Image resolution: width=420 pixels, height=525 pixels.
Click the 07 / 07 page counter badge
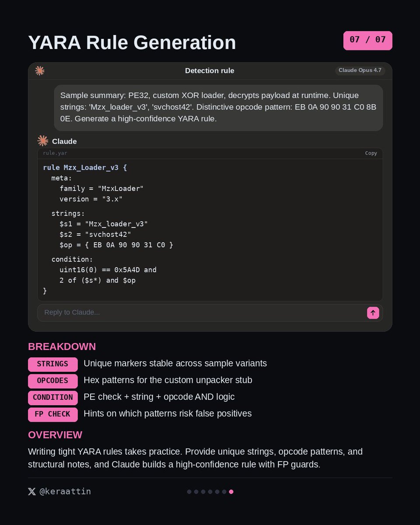point(367,40)
